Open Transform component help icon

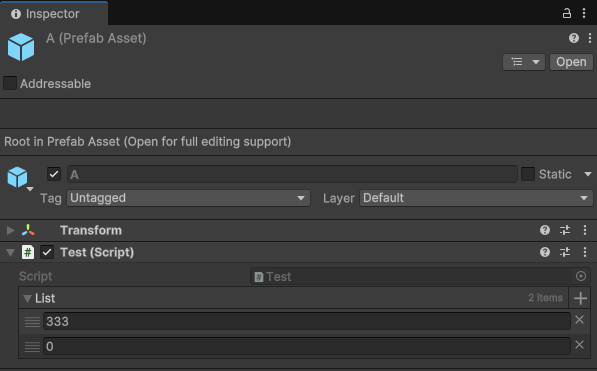pyautogui.click(x=545, y=230)
